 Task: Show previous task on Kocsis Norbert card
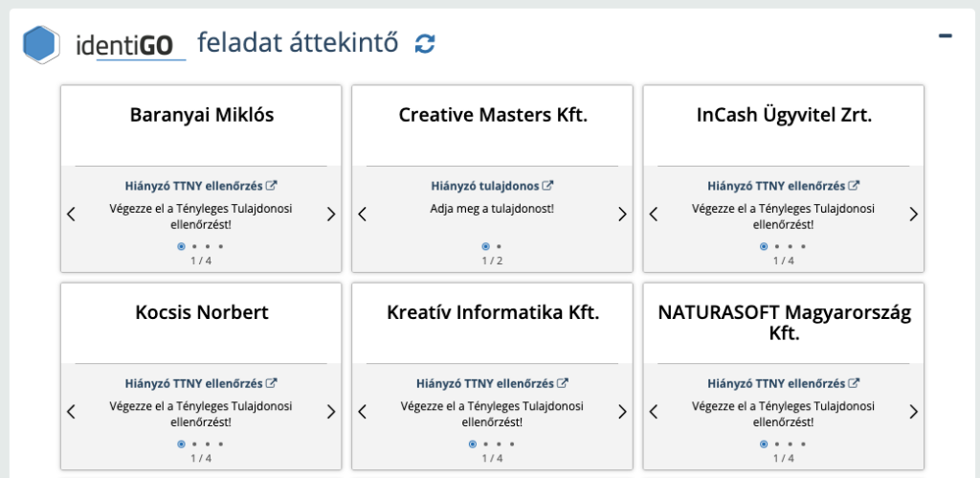click(71, 412)
